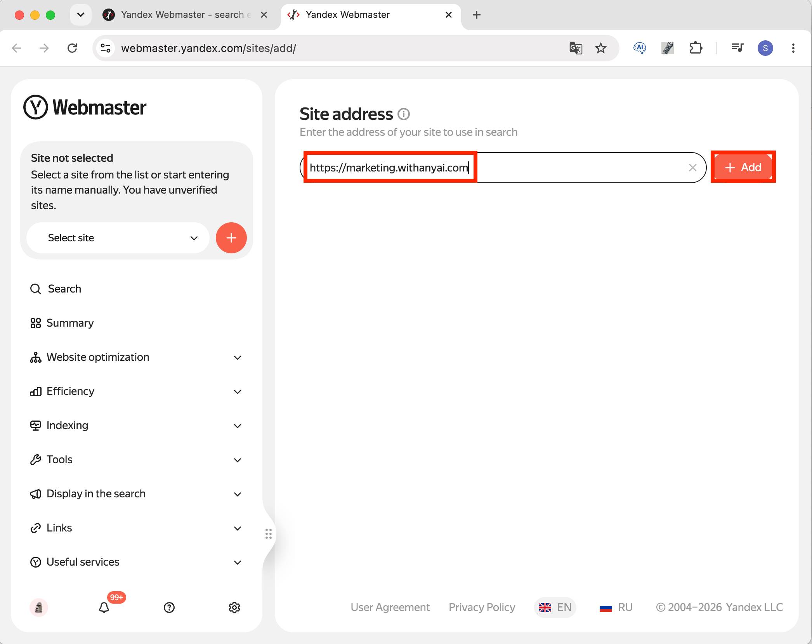
Task: Open a new browser tab
Action: [x=477, y=15]
